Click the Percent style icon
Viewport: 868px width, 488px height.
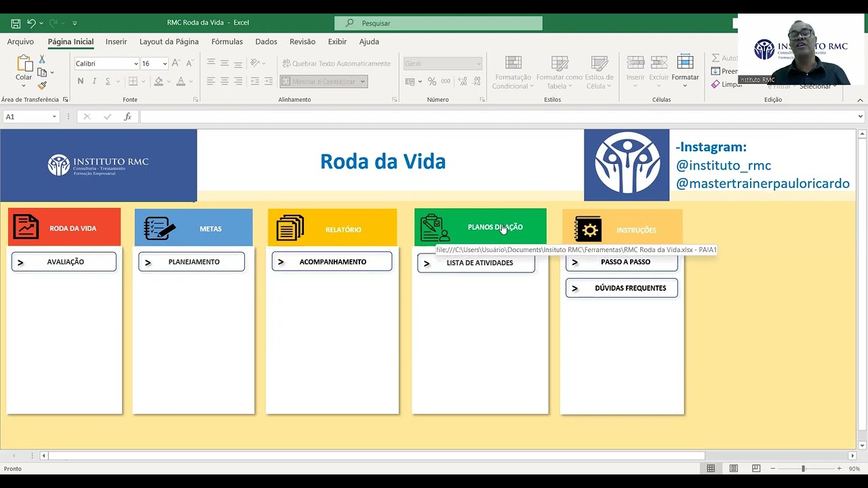click(431, 81)
